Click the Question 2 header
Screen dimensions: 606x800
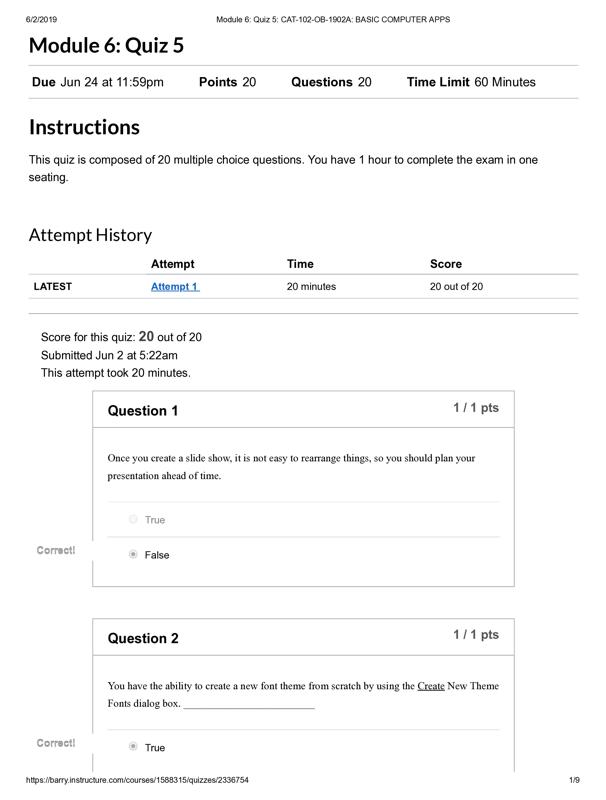click(143, 639)
